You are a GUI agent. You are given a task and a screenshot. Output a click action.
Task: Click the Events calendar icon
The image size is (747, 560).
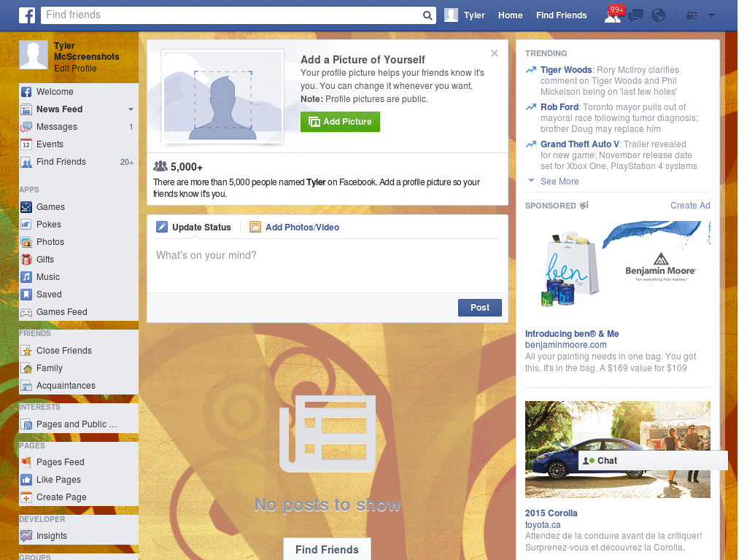(26, 144)
